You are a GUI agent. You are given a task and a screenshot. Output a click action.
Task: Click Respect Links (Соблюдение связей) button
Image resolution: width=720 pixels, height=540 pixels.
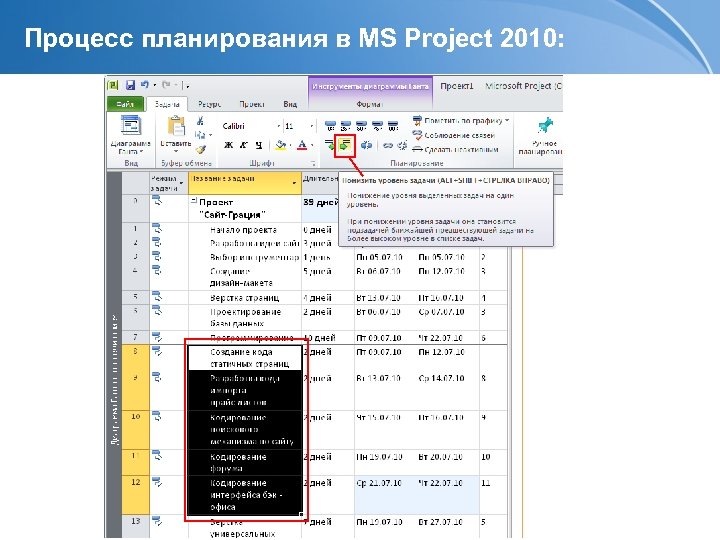click(x=453, y=135)
